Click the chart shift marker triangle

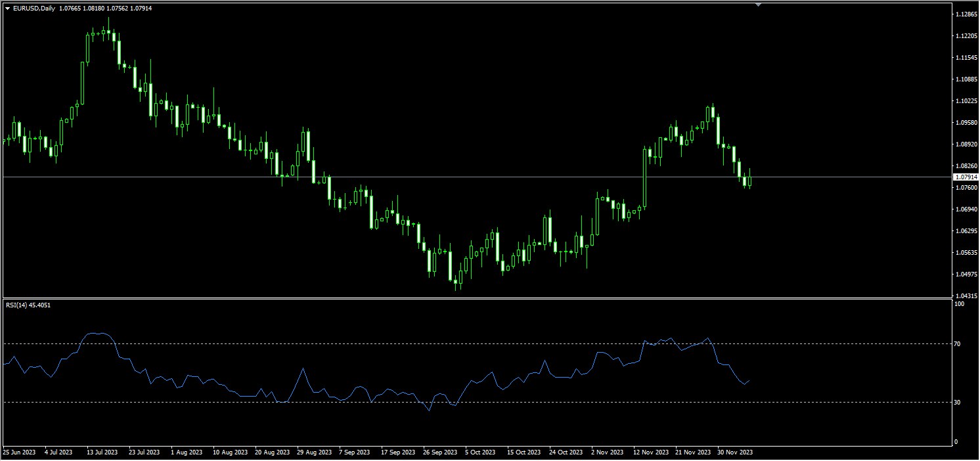pyautogui.click(x=759, y=5)
